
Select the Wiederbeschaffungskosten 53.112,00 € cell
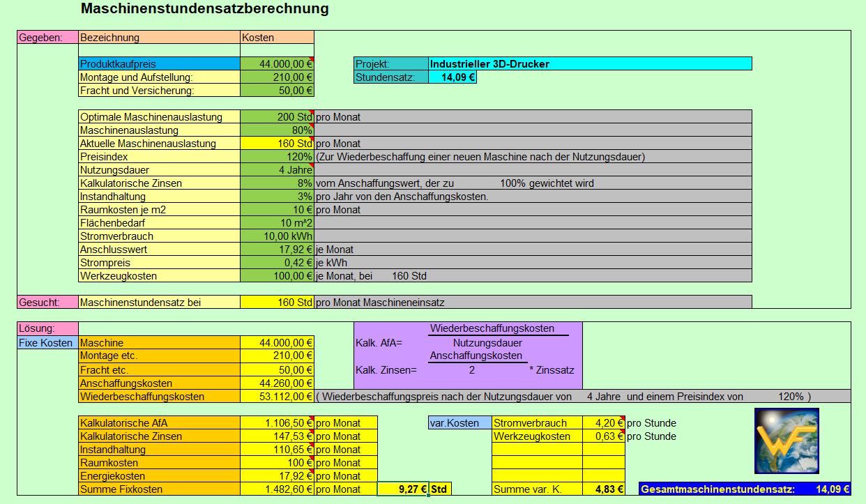[277, 396]
